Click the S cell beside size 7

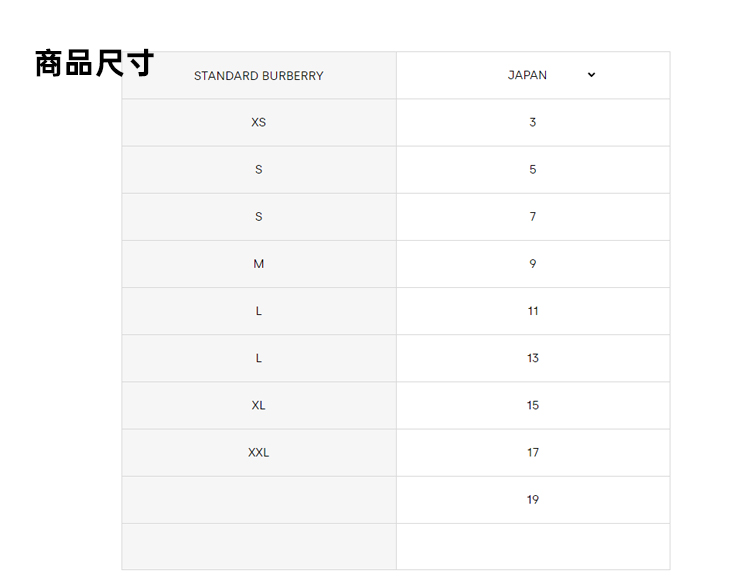point(259,217)
